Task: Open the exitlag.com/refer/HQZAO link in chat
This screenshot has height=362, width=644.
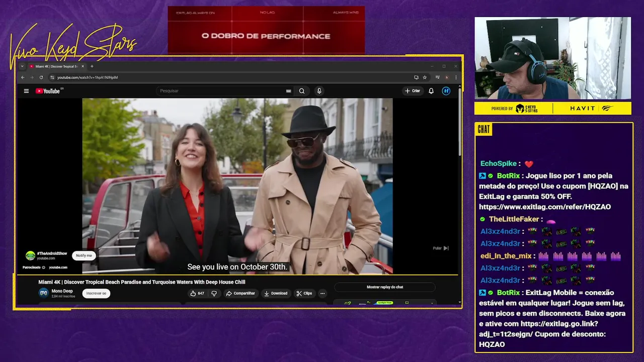Action: (x=545, y=207)
